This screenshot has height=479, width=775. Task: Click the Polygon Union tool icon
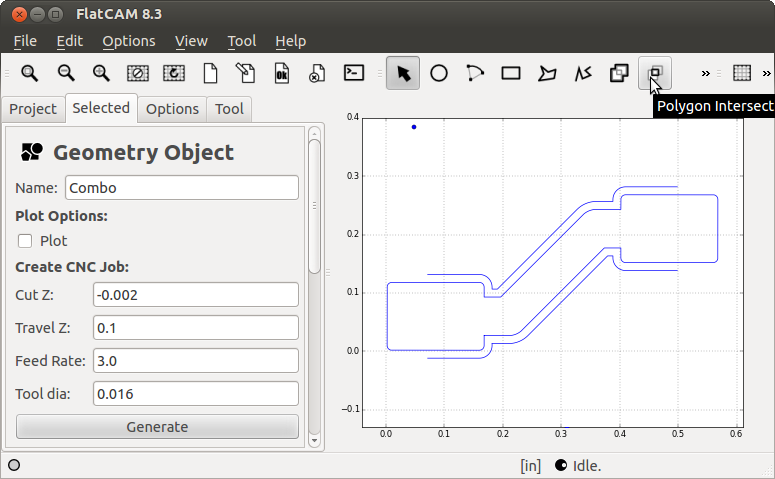619,73
